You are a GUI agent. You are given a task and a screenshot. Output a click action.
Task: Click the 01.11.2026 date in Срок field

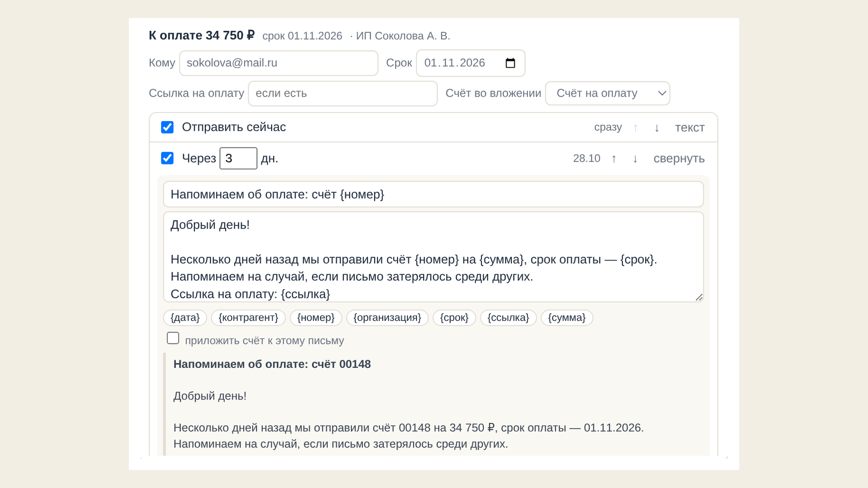click(454, 63)
